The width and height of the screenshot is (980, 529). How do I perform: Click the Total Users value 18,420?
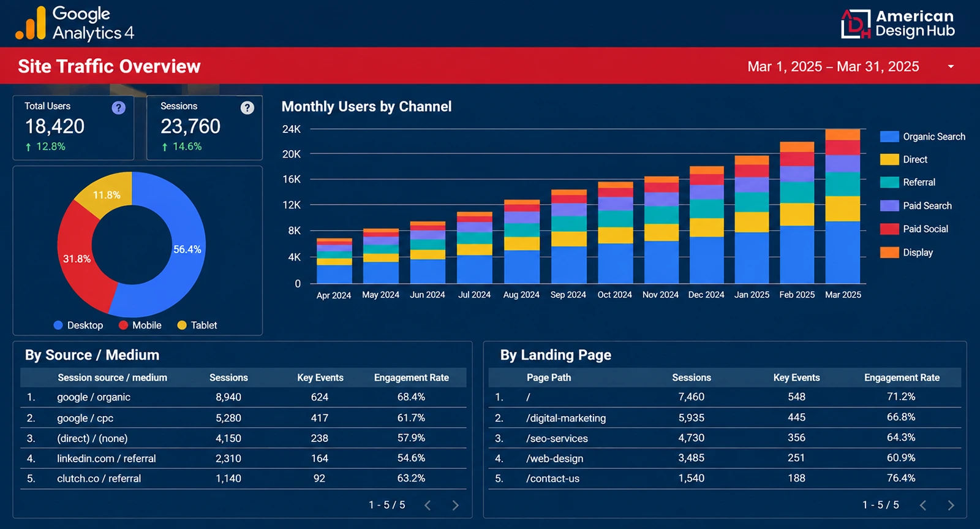click(x=55, y=126)
